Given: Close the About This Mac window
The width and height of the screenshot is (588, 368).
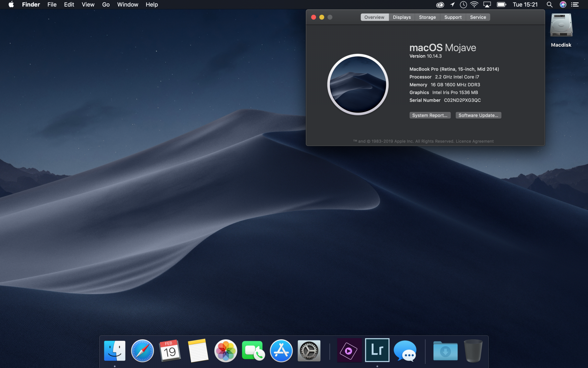Looking at the screenshot, I should [x=313, y=17].
